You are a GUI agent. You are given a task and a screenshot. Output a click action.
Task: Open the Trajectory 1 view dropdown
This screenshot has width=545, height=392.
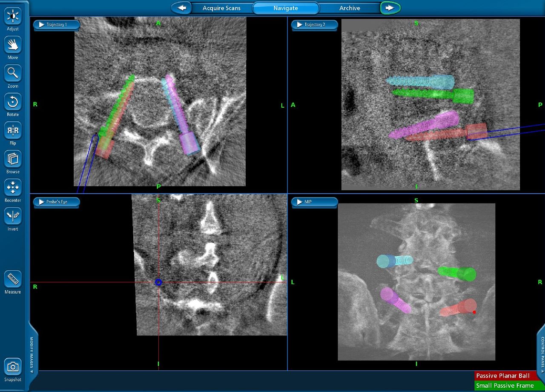(x=56, y=25)
